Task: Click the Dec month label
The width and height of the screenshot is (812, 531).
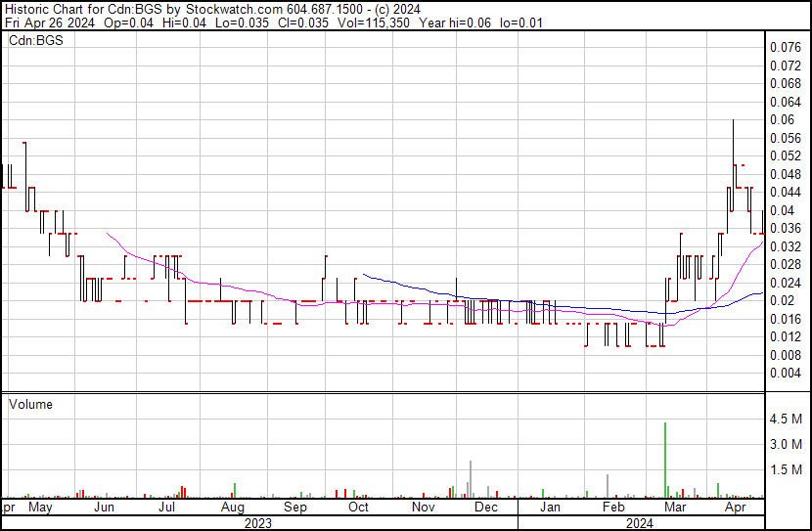Action: pos(486,508)
